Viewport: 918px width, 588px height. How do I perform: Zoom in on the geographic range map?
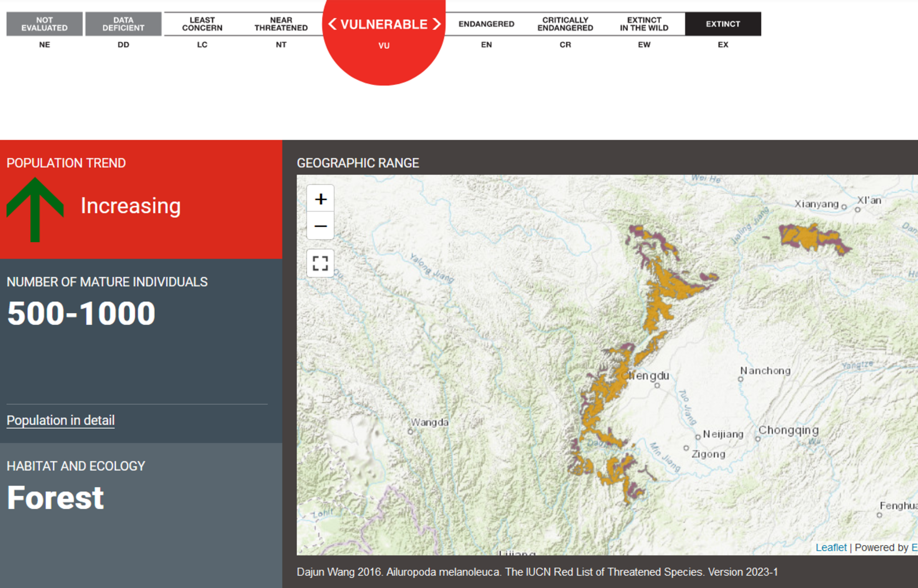[x=320, y=199]
